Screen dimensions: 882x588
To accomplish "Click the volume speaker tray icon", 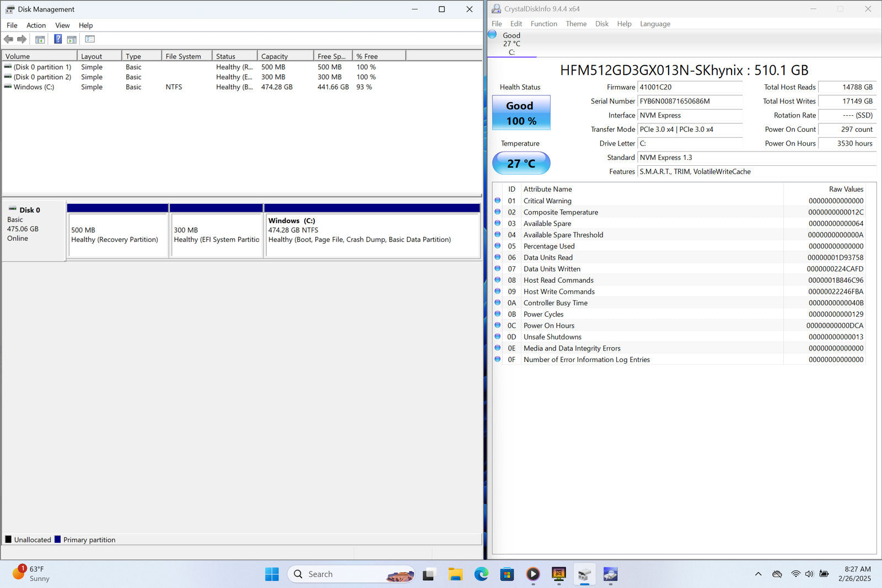I will (x=809, y=574).
